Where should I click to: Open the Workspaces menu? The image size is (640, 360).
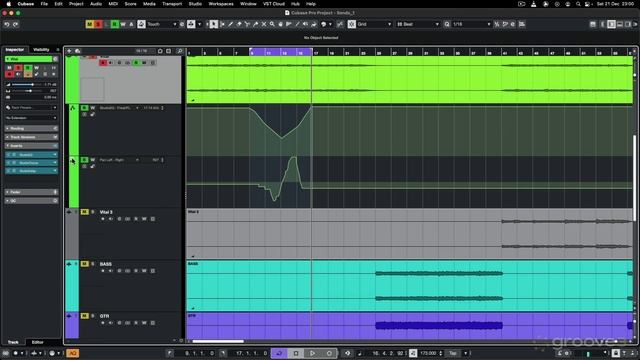point(221,4)
